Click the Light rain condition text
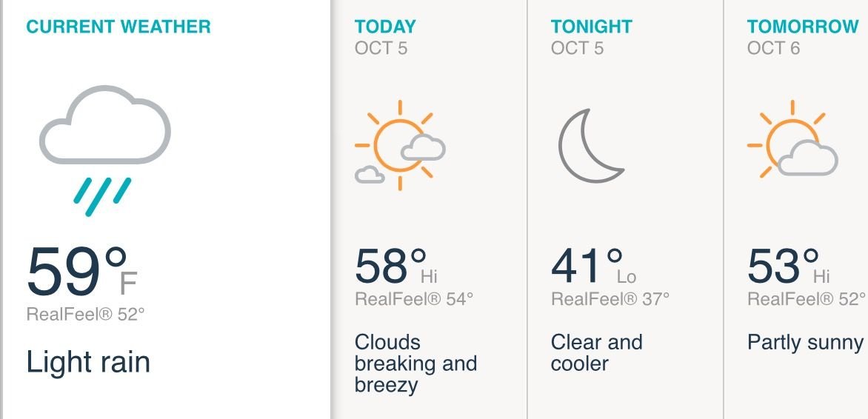 (88, 362)
